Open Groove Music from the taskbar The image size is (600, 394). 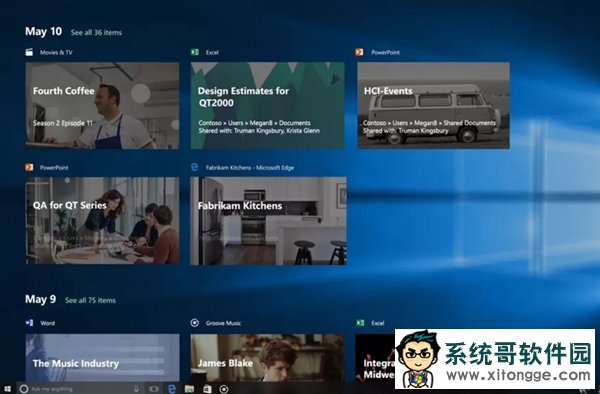tap(224, 389)
